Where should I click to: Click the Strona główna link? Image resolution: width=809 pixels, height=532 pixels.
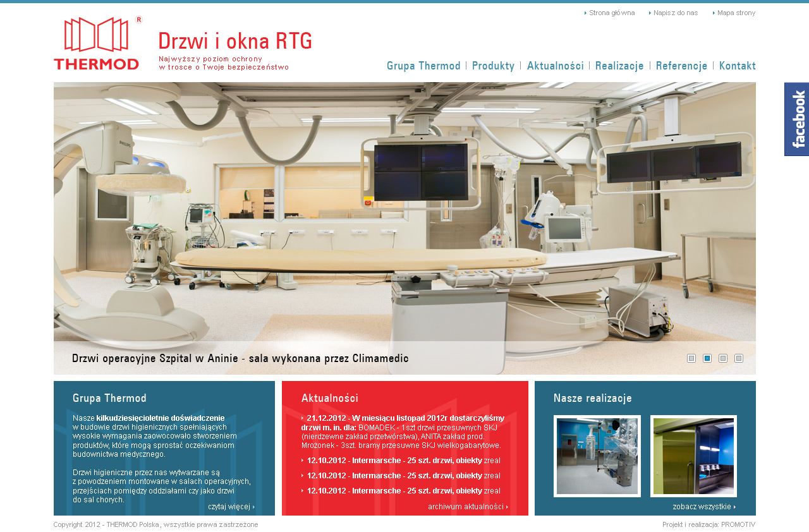[611, 13]
